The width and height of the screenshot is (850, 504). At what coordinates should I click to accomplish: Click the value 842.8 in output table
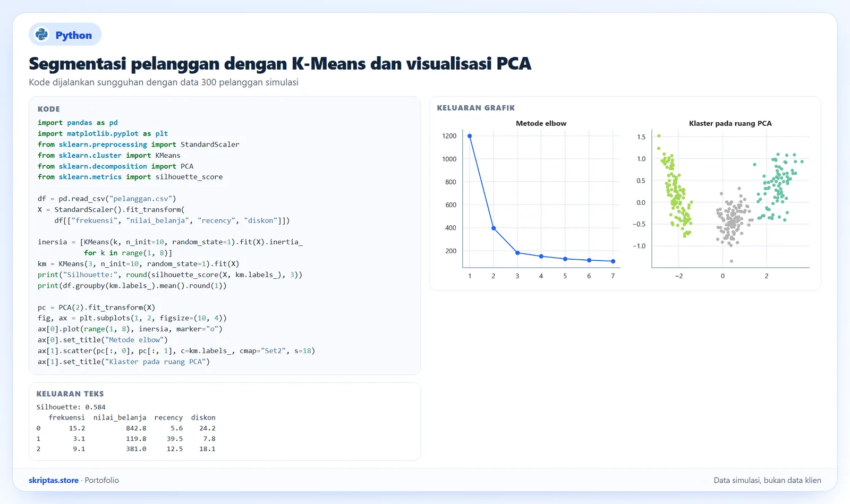click(136, 428)
